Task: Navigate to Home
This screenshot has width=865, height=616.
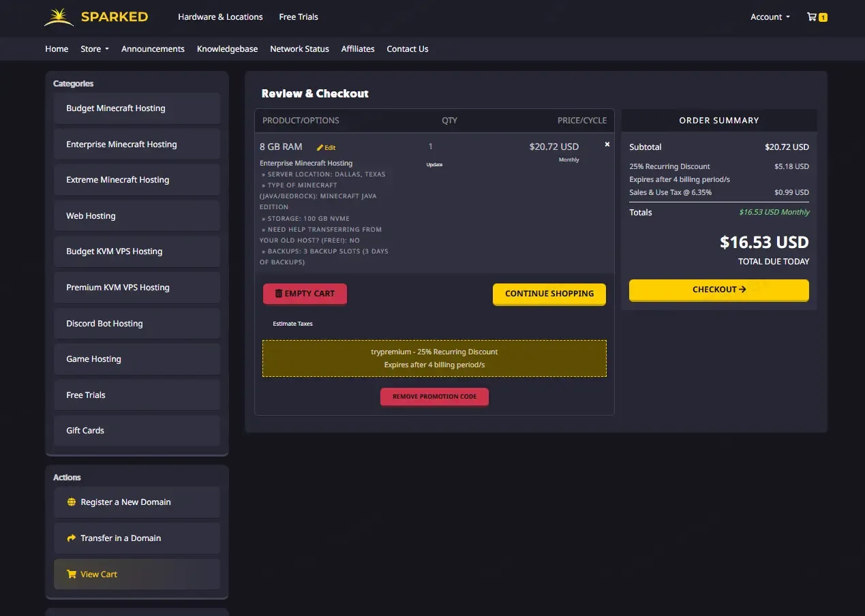Action: 57,49
